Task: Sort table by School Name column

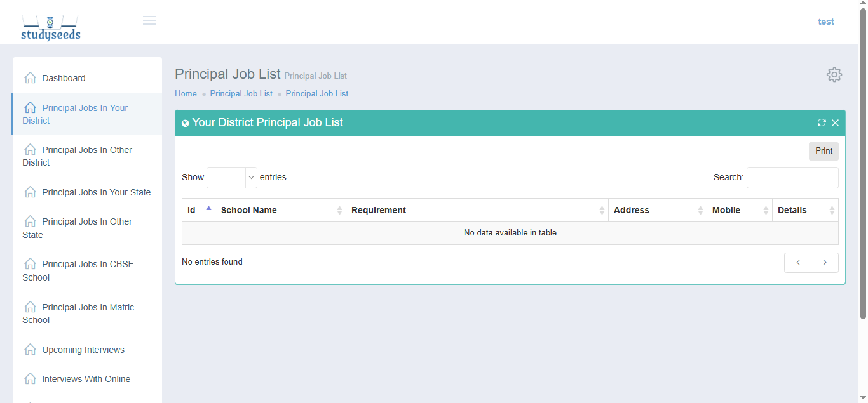Action: [x=280, y=210]
